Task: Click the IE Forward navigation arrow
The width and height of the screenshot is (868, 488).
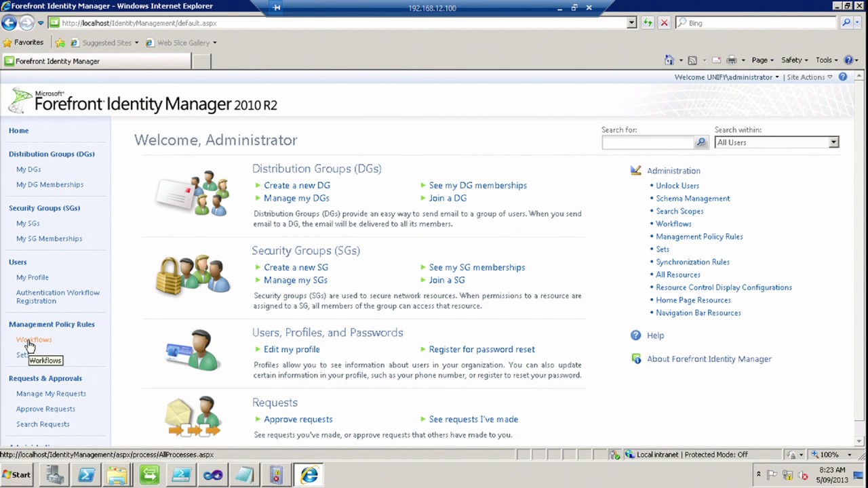Action: coord(26,23)
